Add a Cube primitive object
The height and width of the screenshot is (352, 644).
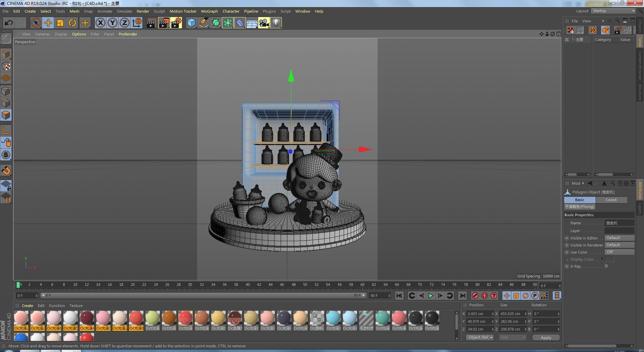click(x=191, y=23)
